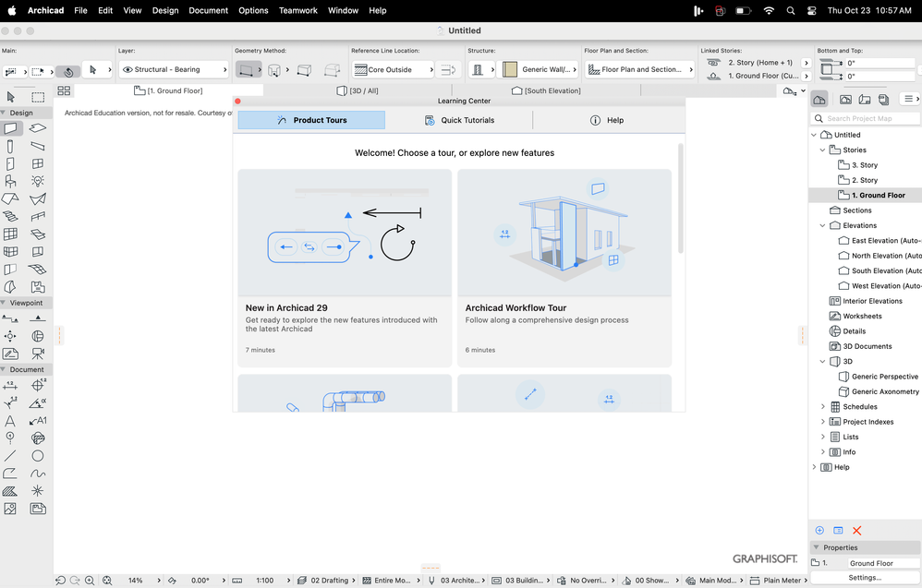Click the Zoom in magnifier in status bar

pos(90,581)
